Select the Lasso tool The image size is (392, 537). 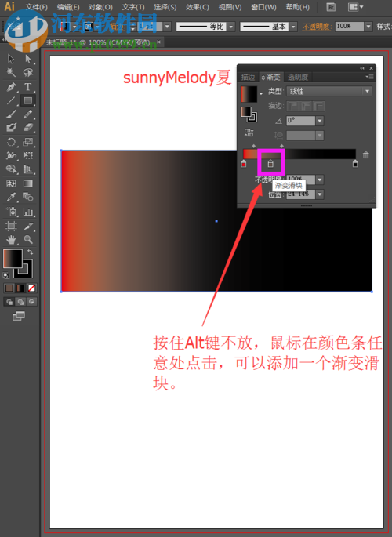(x=28, y=72)
